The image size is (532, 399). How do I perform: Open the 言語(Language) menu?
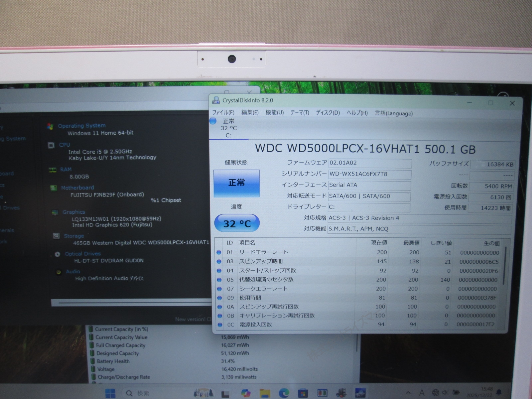(x=394, y=113)
